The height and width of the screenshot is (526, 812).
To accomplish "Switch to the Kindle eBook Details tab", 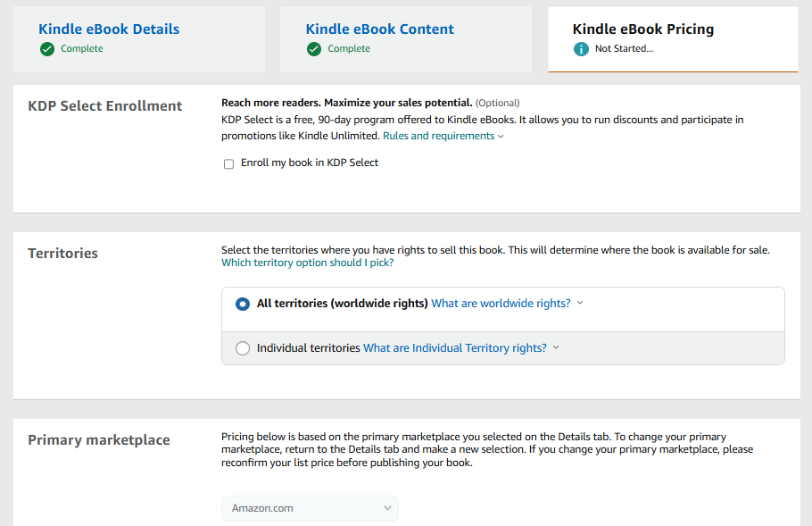I will tap(109, 29).
